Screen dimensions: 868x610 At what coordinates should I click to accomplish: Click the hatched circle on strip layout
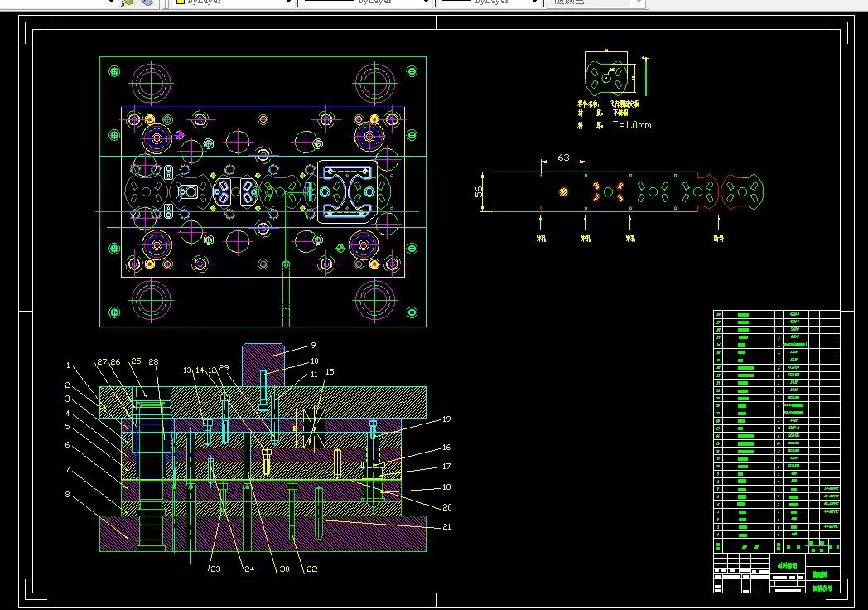point(563,191)
